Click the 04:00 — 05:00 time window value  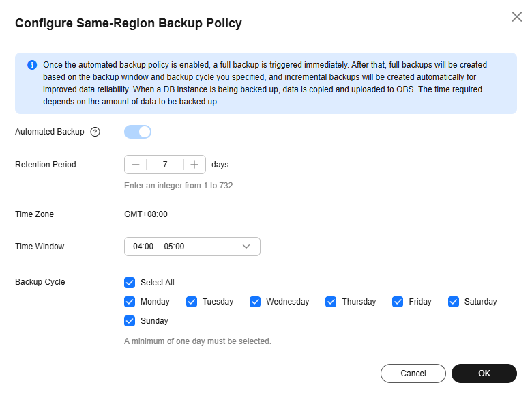(x=159, y=247)
